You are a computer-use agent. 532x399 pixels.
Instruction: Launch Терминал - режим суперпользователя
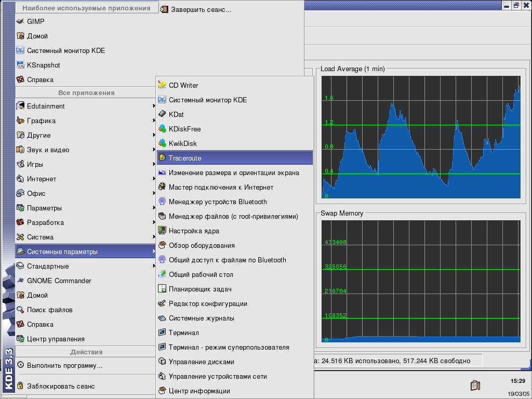click(234, 348)
